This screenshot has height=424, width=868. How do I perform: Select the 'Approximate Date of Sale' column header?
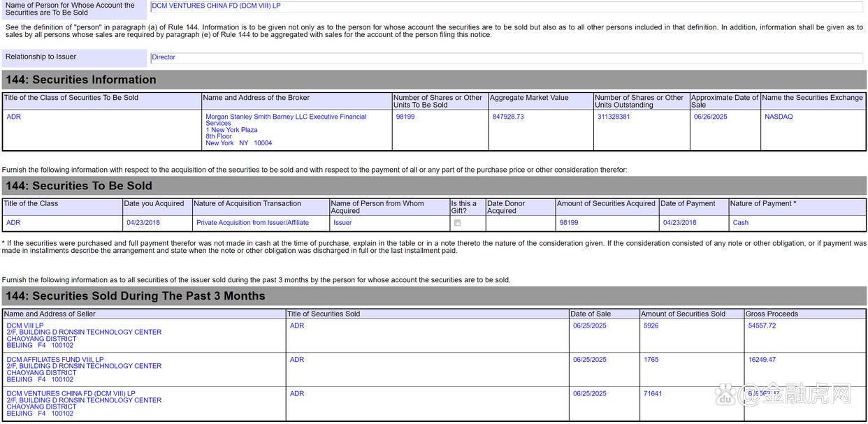pos(725,101)
